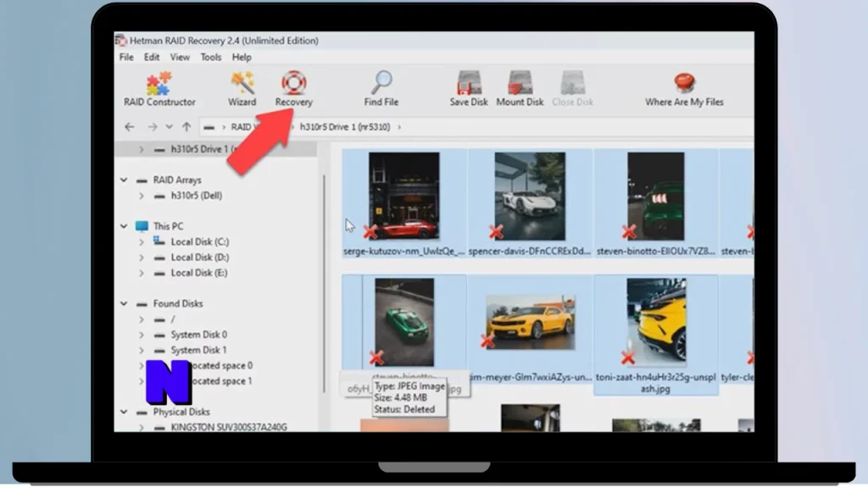This screenshot has height=488, width=868.
Task: Expand the Local Disk (D:) node
Action: [142, 258]
